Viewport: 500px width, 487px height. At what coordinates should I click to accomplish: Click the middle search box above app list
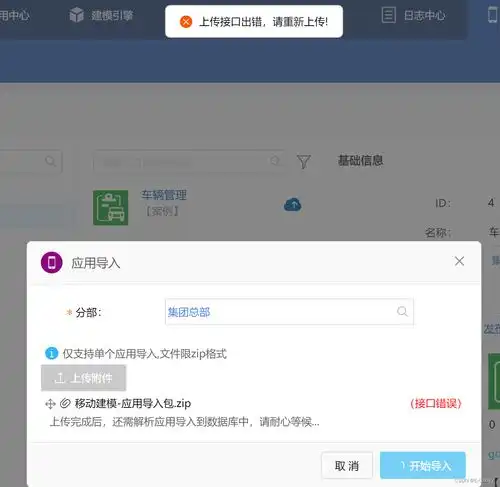(189, 162)
